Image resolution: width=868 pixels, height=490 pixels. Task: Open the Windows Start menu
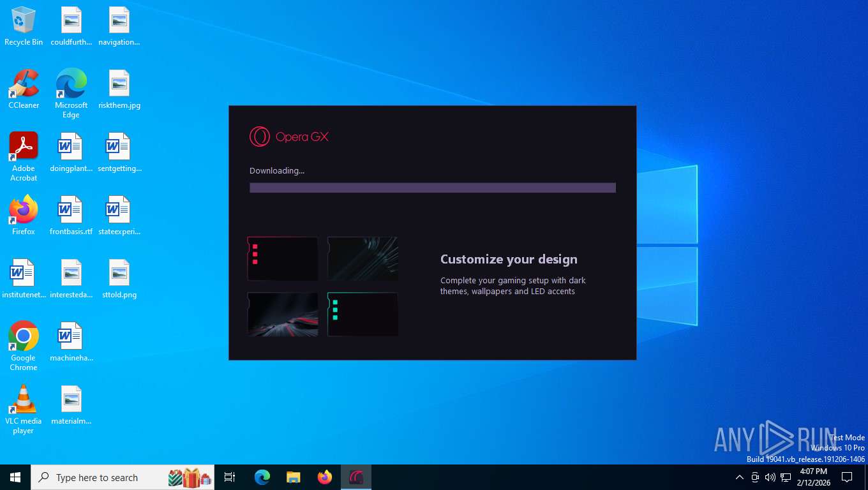click(15, 477)
